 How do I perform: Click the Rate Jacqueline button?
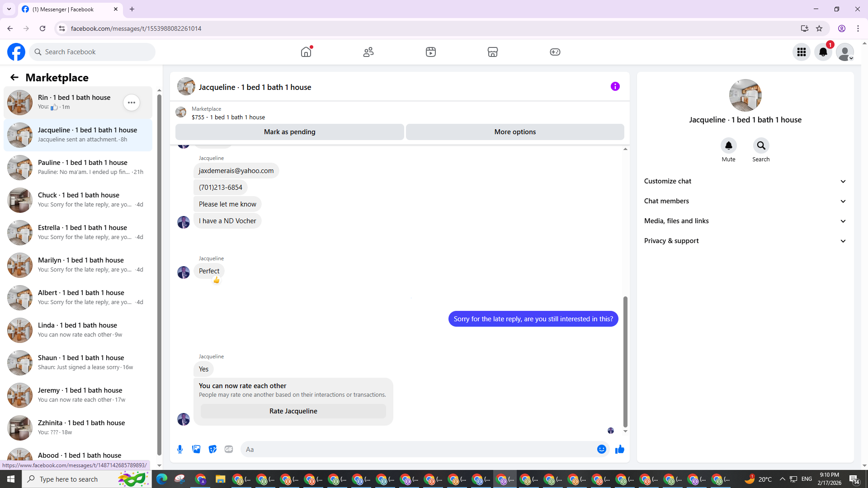293,411
